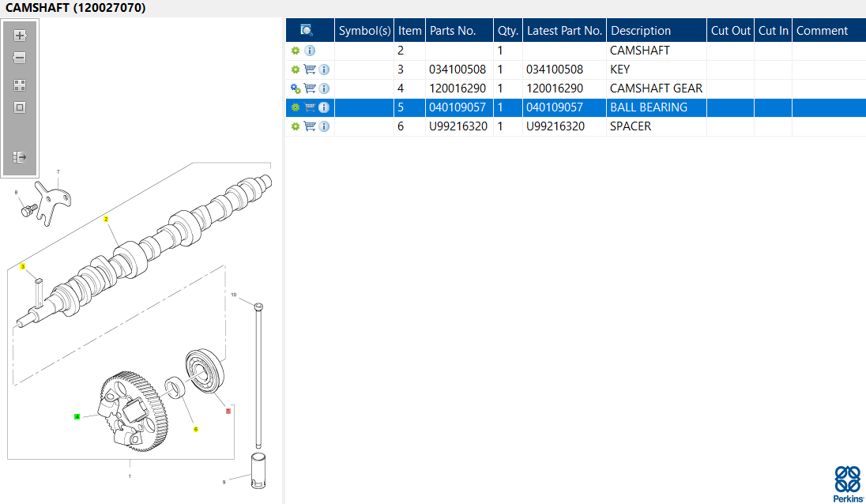
Task: Click latest part number U99216320
Action: click(555, 126)
